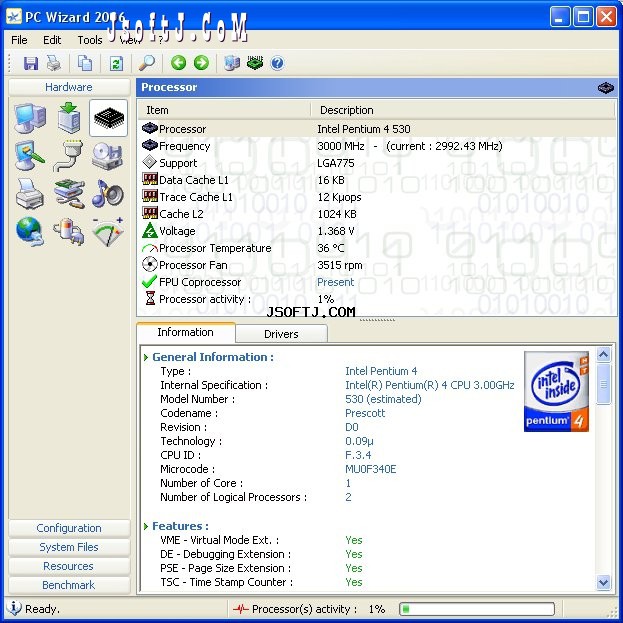
Task: Open the File menu
Action: click(x=19, y=40)
